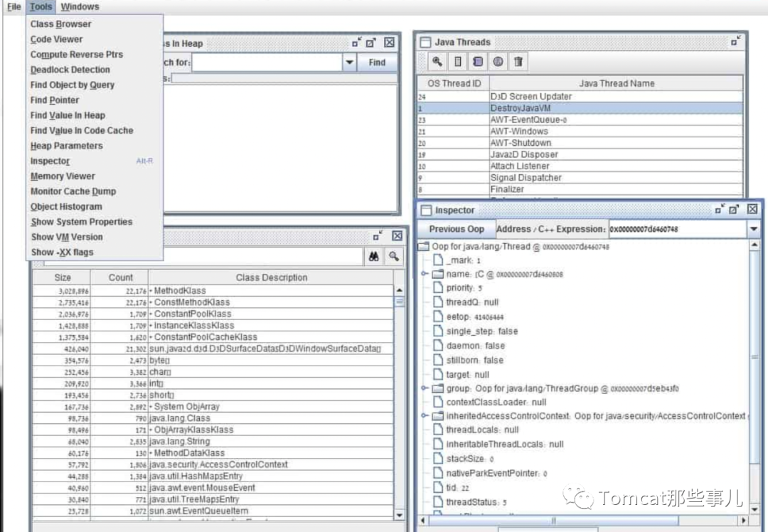Click the Inspector horizontal scrollbar left arrow
This screenshot has height=532, width=768.
[424, 520]
